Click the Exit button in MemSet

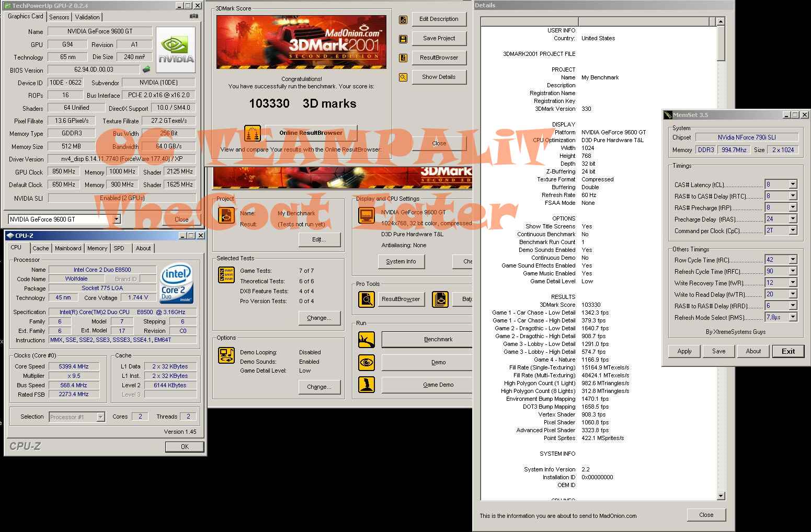[788, 351]
